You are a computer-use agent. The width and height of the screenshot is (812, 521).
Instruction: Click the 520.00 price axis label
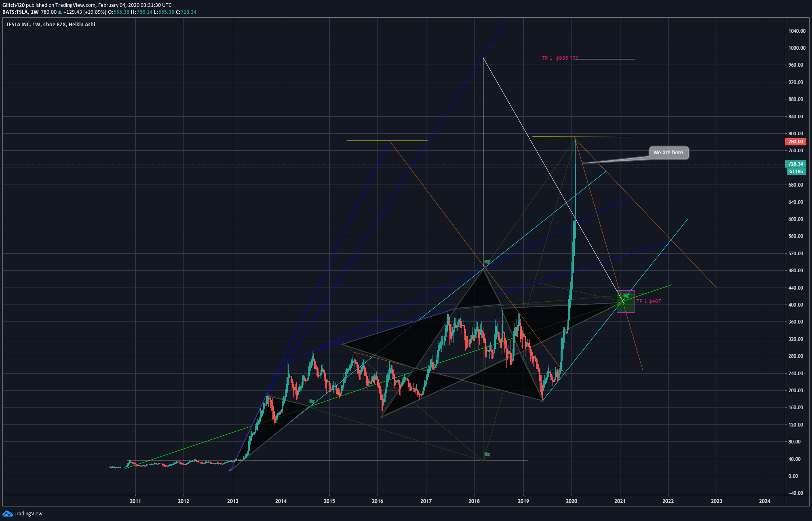[x=796, y=254]
